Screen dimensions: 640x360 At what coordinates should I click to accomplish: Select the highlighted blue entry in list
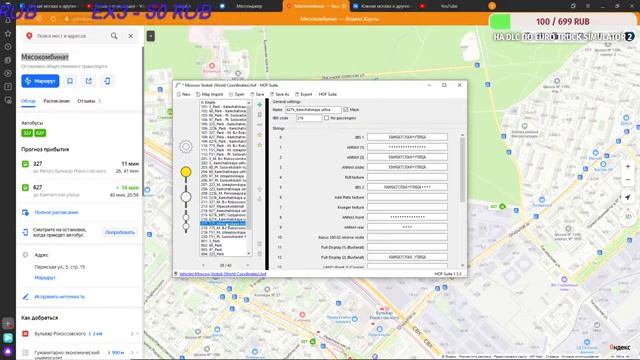point(223,223)
